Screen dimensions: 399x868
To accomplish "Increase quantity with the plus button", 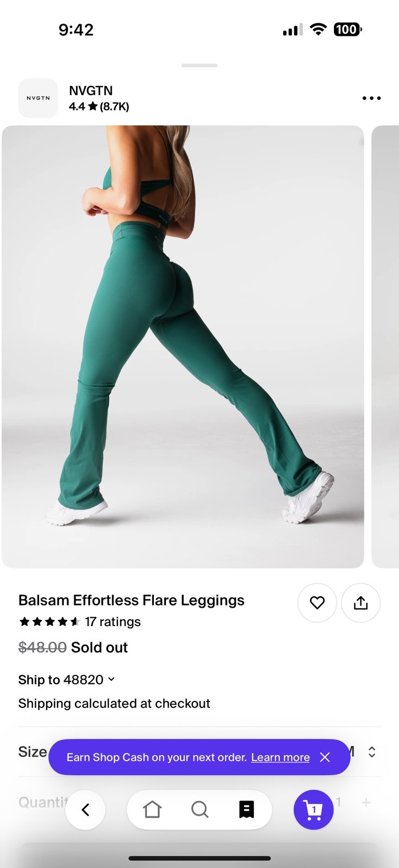I will 366,802.
